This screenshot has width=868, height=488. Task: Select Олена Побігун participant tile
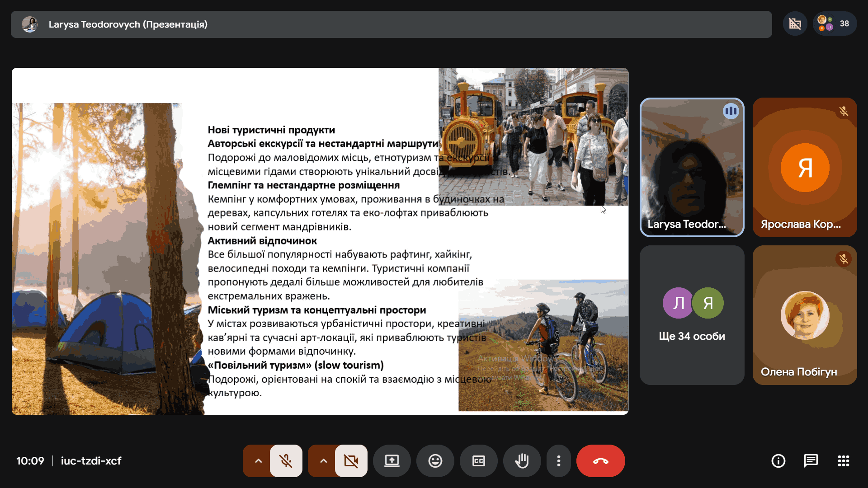(805, 315)
